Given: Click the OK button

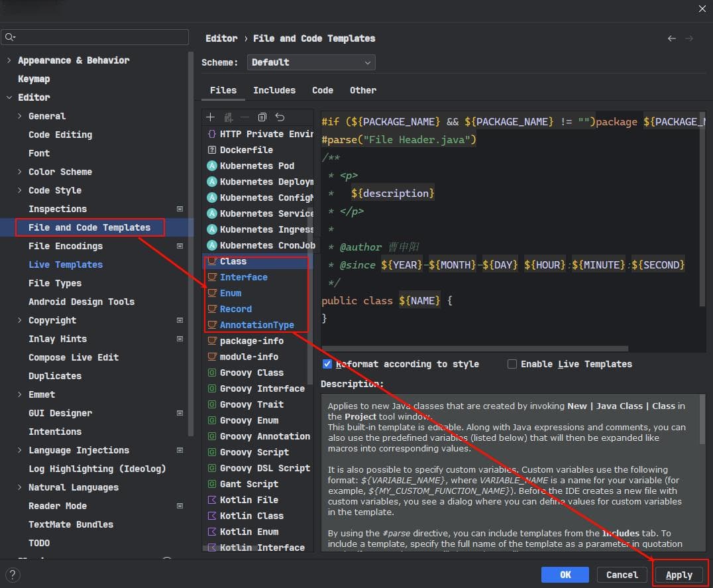Looking at the screenshot, I should [565, 575].
